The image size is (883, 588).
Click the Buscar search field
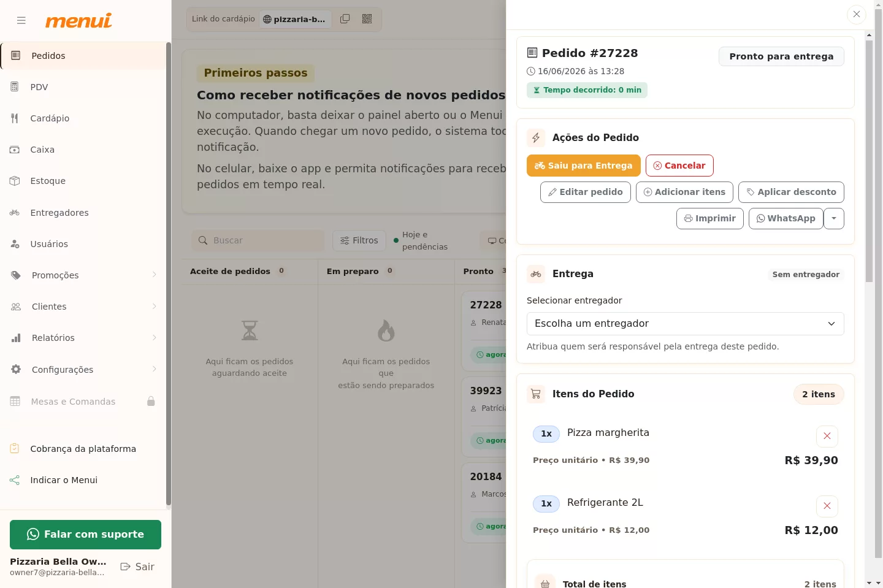click(258, 240)
